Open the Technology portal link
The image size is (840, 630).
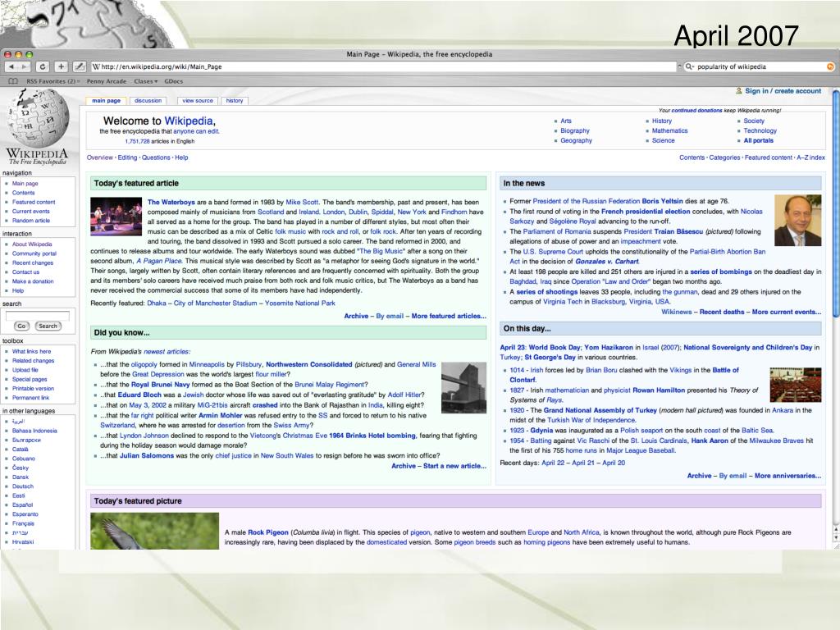(x=760, y=130)
